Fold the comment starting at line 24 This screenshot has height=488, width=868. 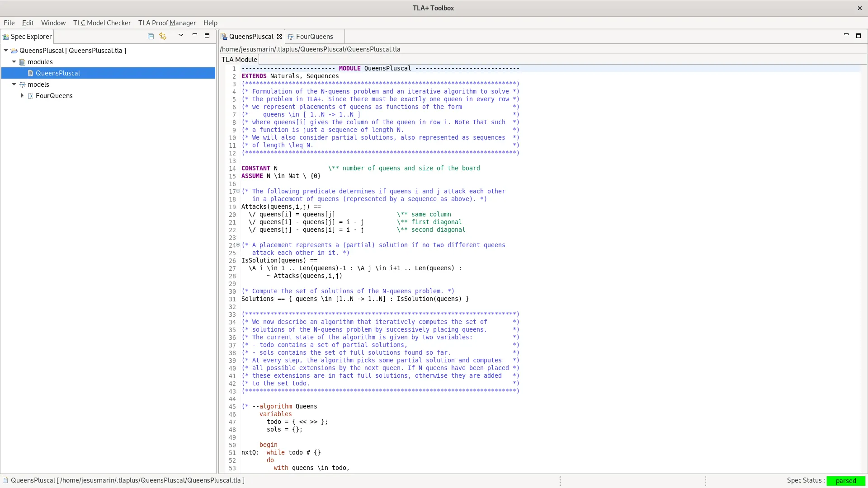tap(238, 245)
